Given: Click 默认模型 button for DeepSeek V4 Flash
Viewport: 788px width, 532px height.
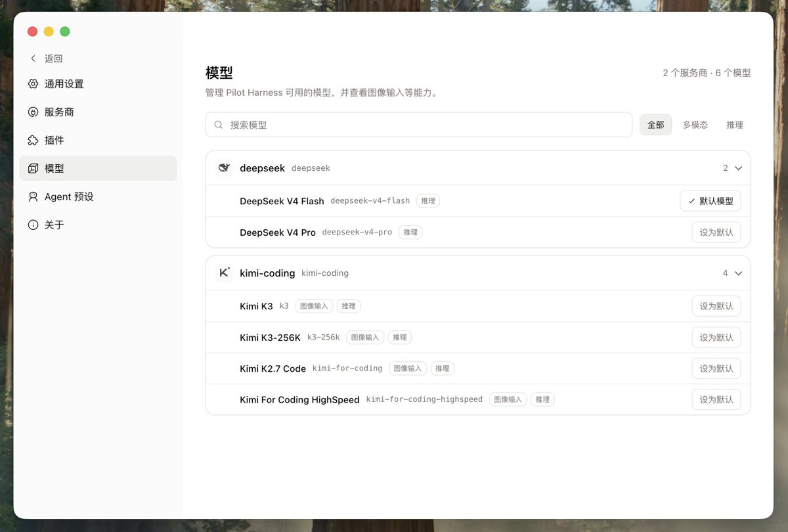Looking at the screenshot, I should point(711,201).
